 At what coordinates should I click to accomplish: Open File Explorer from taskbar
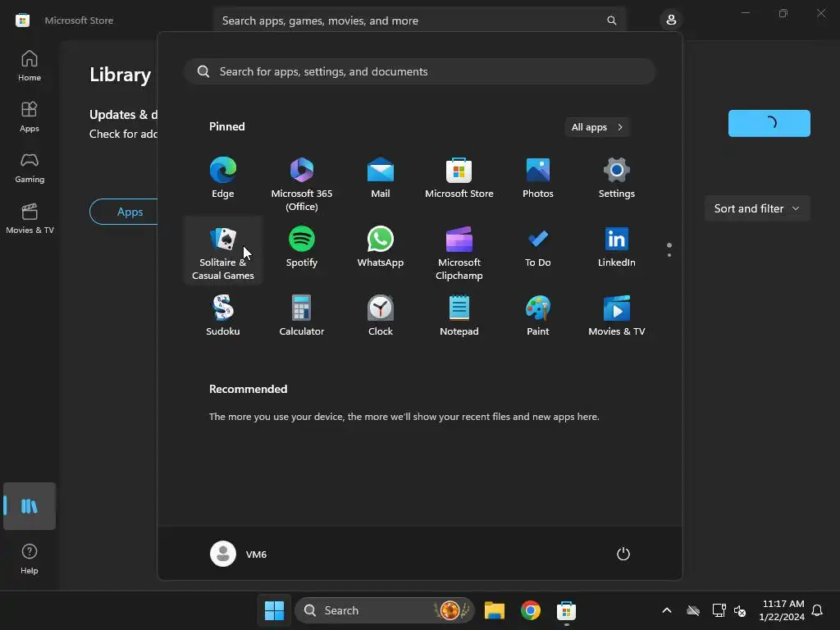pyautogui.click(x=495, y=610)
